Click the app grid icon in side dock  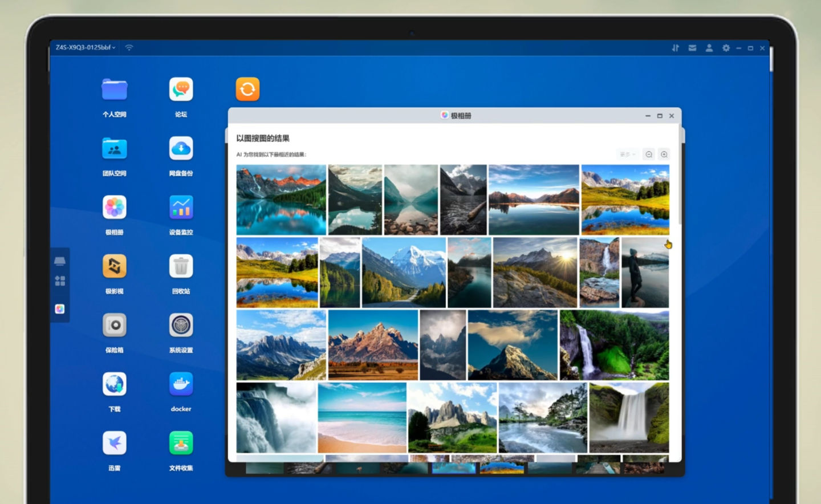(x=60, y=281)
